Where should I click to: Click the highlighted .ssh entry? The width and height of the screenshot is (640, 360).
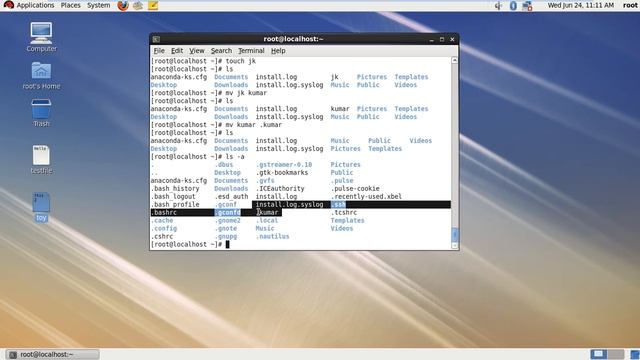[338, 204]
